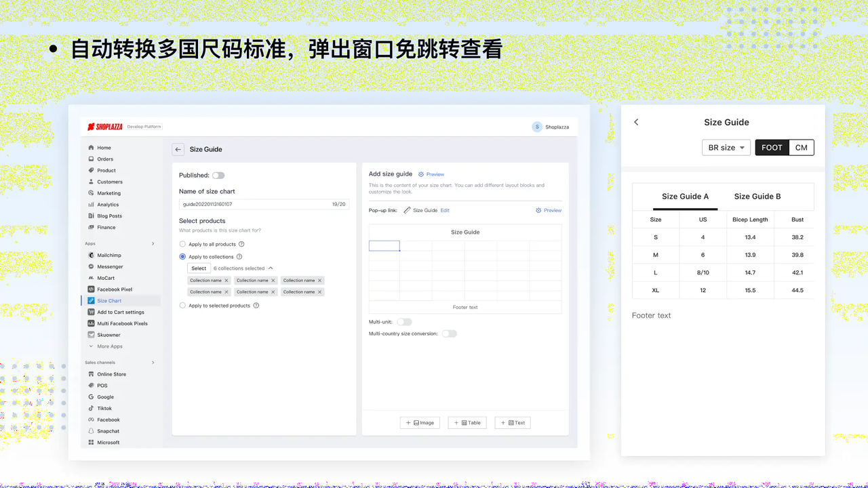Toggle the Published switch
Image resolution: width=868 pixels, height=488 pixels.
point(218,176)
